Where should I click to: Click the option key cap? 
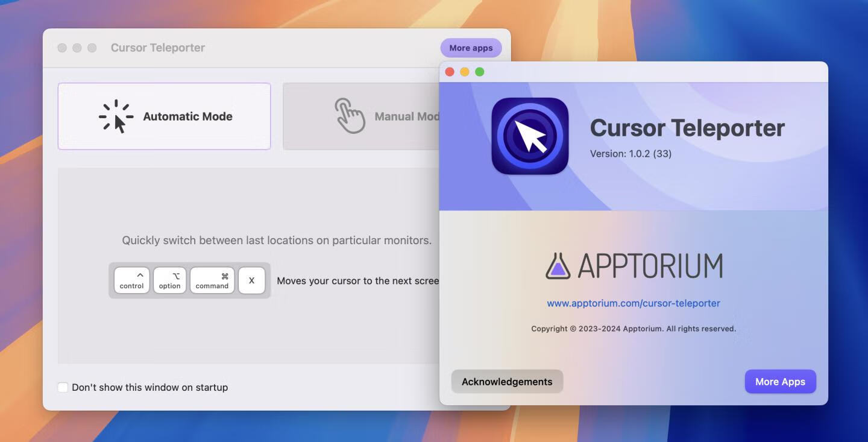(x=169, y=280)
